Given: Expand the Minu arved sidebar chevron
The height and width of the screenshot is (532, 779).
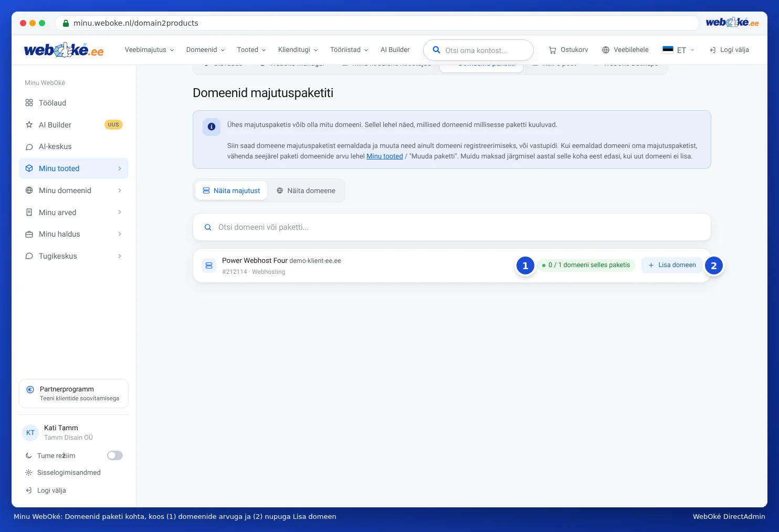Looking at the screenshot, I should tap(120, 212).
